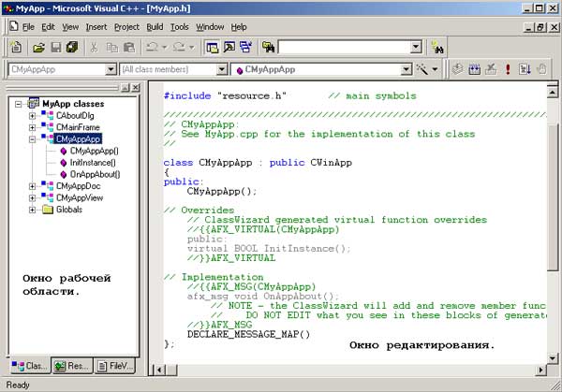
Task: Open the WizardBar actions dropdown arrow
Action: coord(435,69)
